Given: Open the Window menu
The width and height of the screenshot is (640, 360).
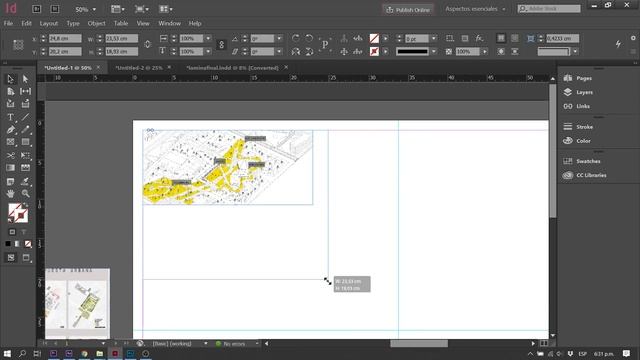Looking at the screenshot, I should pos(169,23).
